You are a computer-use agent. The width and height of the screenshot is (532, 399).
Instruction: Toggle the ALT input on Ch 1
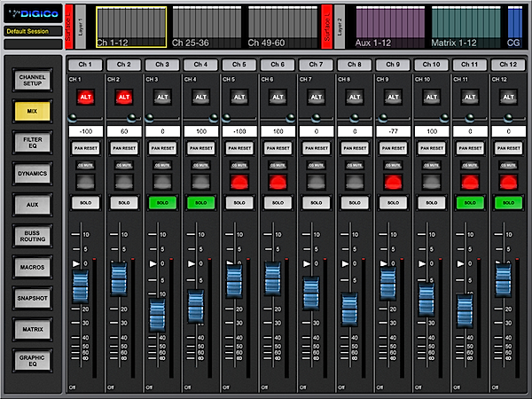[x=85, y=98]
